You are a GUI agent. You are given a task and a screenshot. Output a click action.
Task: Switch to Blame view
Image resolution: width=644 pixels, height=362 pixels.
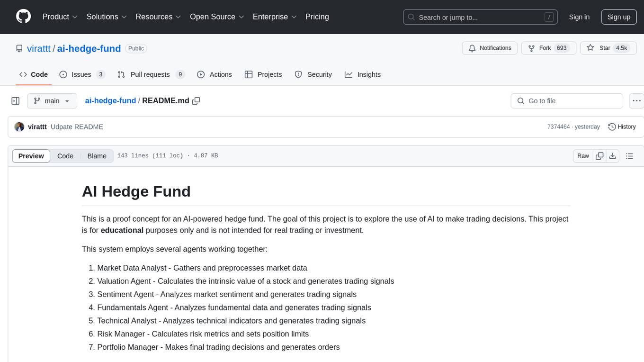pos(97,156)
